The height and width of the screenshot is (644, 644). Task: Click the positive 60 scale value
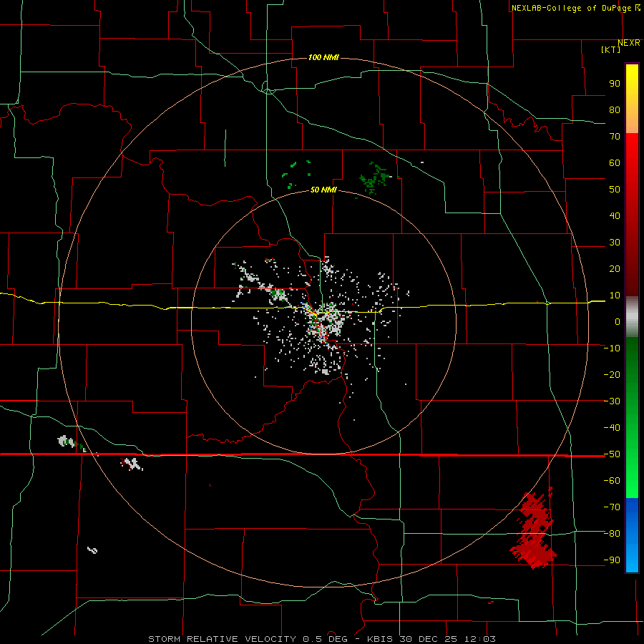615,163
